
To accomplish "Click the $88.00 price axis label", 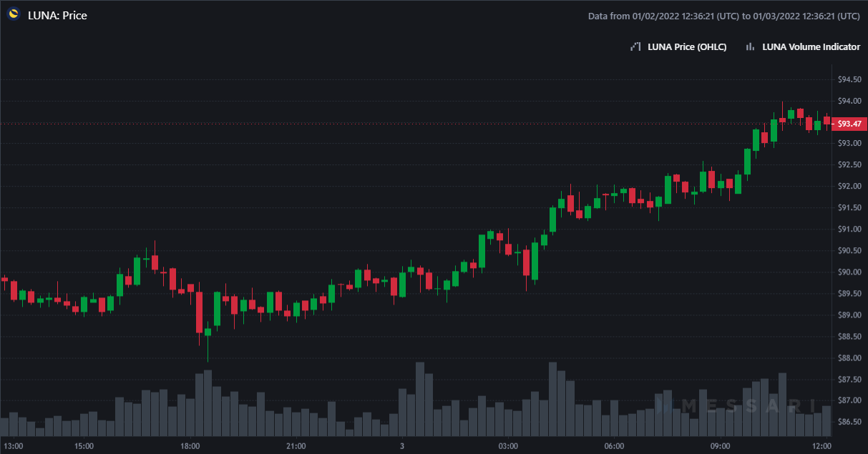I will [x=849, y=357].
